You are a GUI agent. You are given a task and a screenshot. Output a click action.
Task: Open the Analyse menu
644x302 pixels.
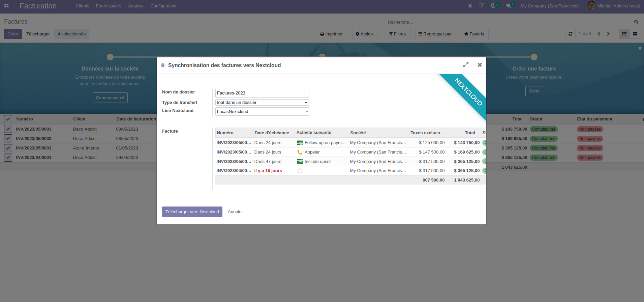(x=136, y=6)
